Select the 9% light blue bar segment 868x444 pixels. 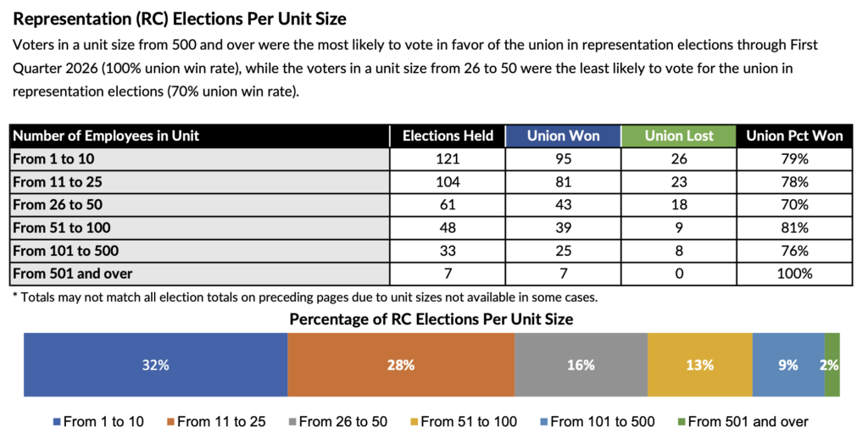click(788, 365)
